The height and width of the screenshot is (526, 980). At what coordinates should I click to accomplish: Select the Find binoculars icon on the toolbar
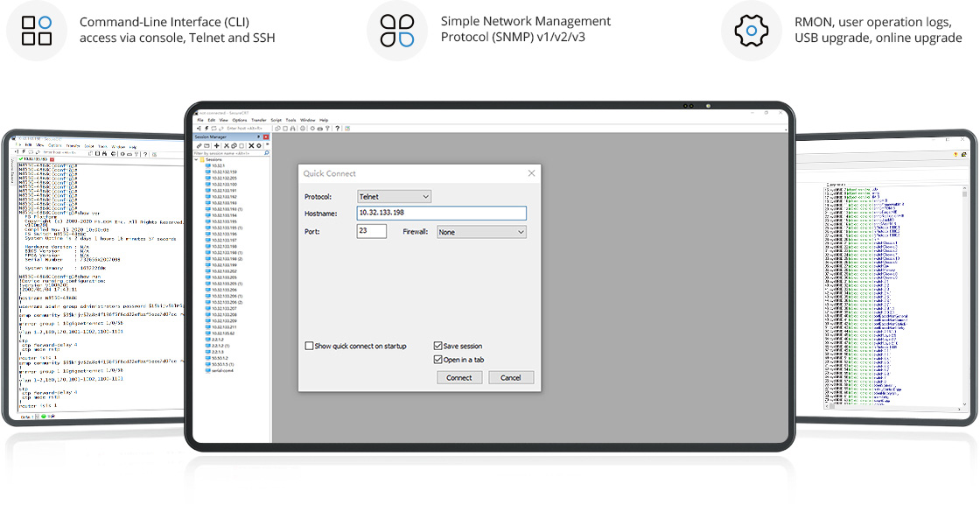293,128
